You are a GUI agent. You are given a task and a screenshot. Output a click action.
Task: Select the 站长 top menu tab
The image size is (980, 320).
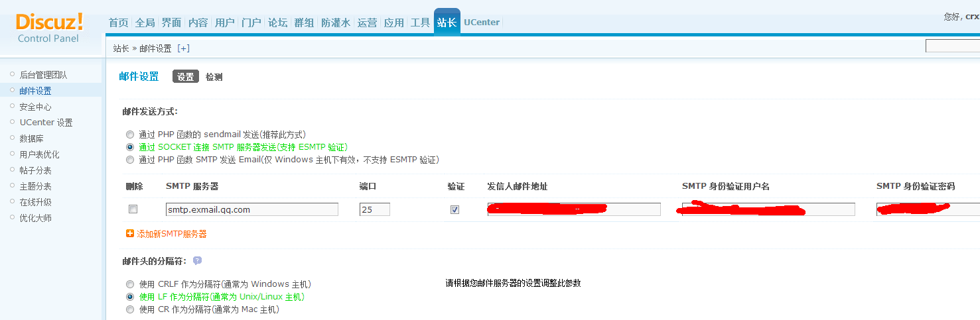pos(447,22)
